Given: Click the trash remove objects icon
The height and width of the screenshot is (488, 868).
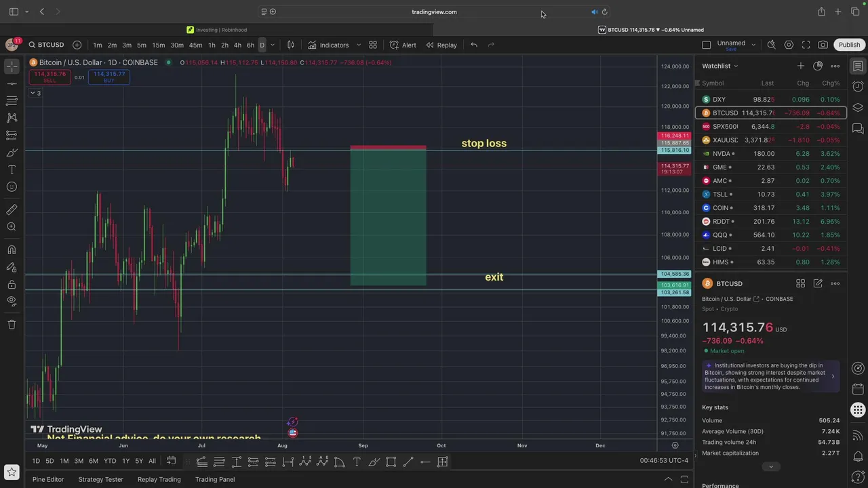Looking at the screenshot, I should pyautogui.click(x=12, y=325).
